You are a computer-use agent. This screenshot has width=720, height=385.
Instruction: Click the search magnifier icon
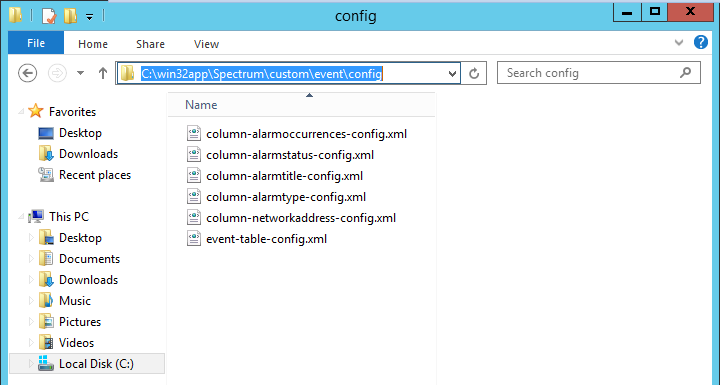(685, 73)
